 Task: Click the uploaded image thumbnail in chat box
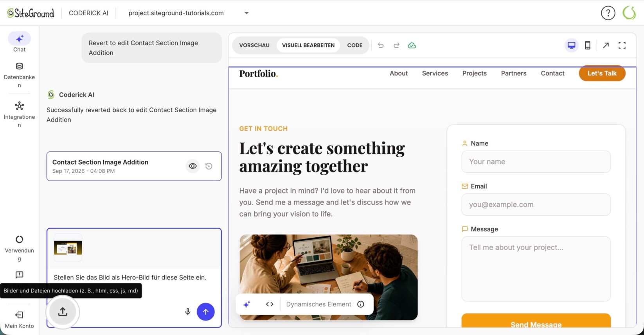point(68,248)
